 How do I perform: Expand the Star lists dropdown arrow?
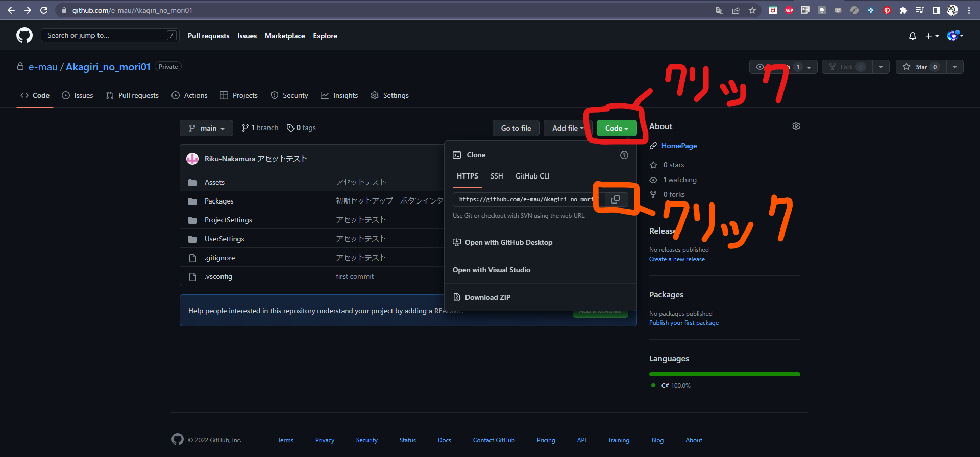955,67
